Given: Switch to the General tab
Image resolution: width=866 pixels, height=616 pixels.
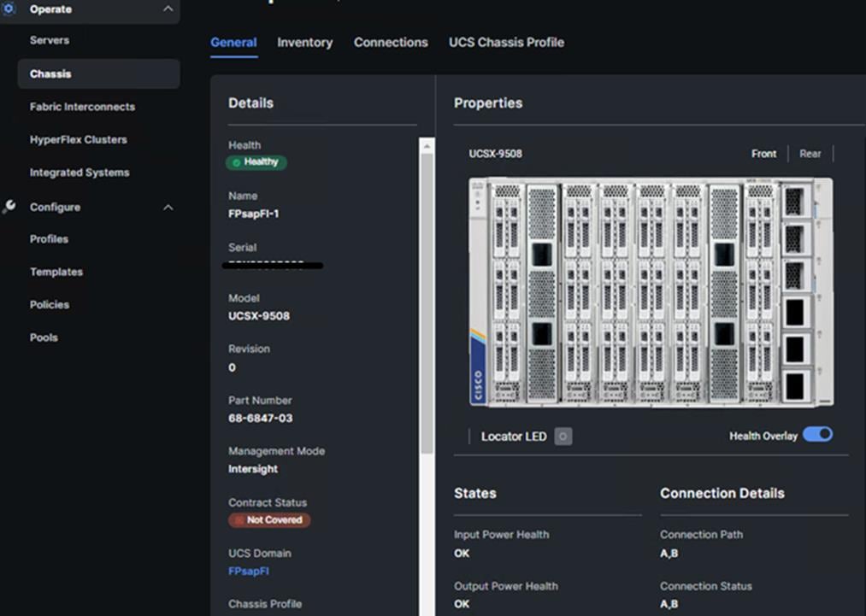Looking at the screenshot, I should (x=233, y=43).
